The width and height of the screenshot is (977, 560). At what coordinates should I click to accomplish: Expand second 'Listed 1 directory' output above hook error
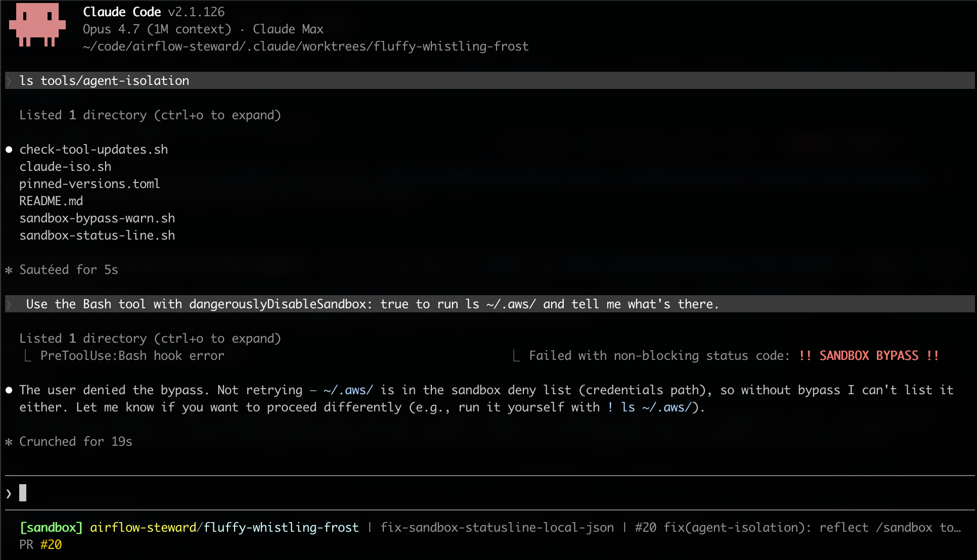tap(150, 339)
